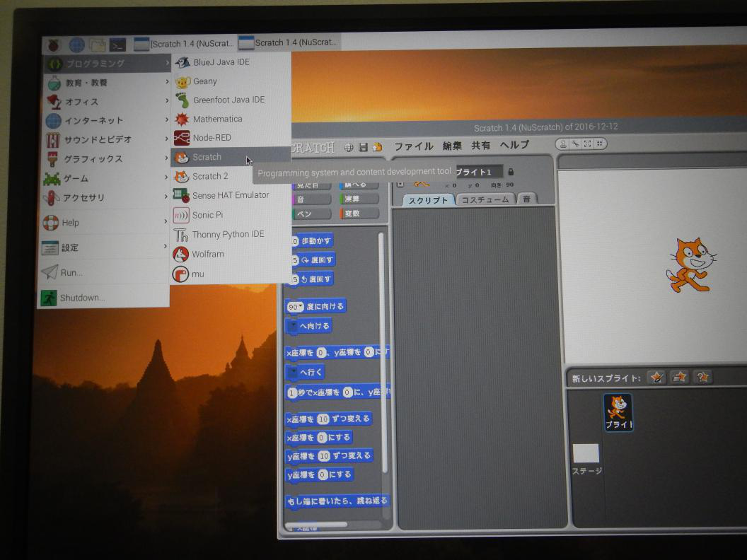Select the Scratch scissors delete tool
The image size is (747, 560).
[x=576, y=144]
